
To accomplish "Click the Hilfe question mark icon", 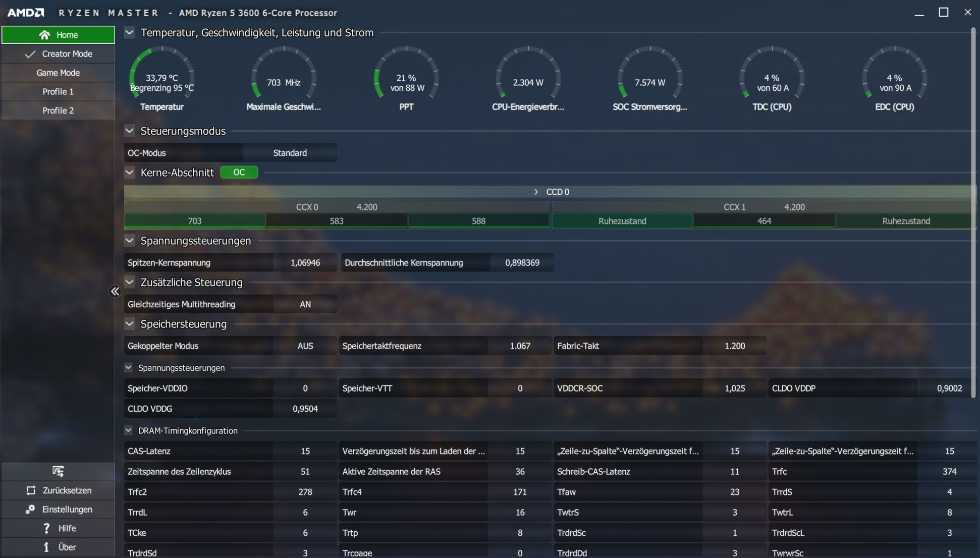I will pos(46,528).
